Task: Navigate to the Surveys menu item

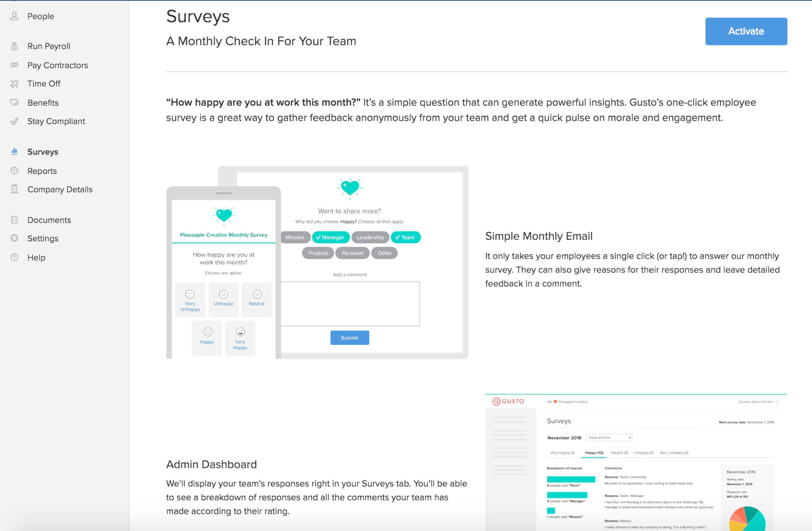Action: pos(43,151)
